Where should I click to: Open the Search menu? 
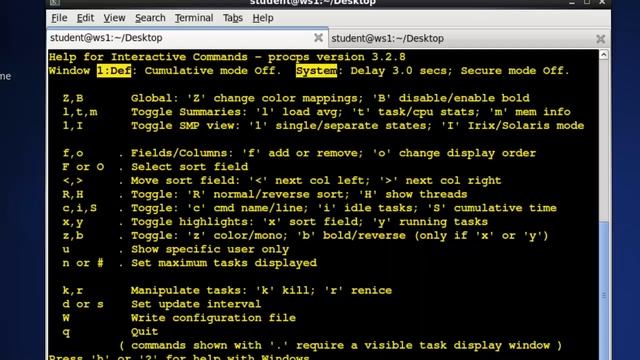coord(150,18)
